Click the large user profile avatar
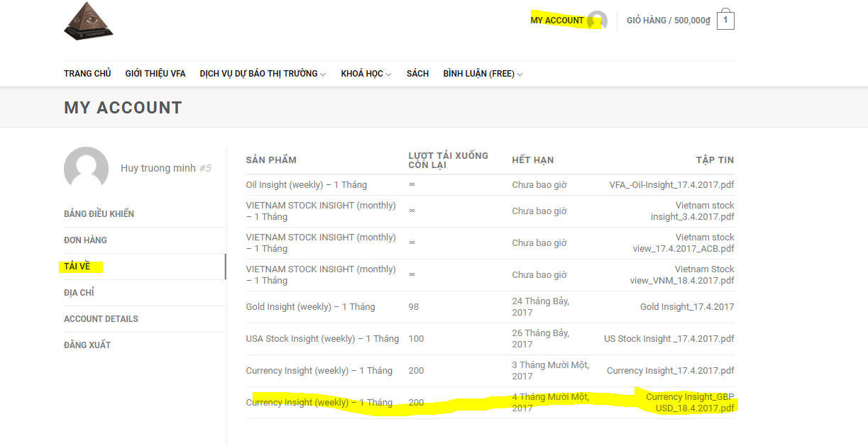Image resolution: width=868 pixels, height=446 pixels. tap(86, 169)
